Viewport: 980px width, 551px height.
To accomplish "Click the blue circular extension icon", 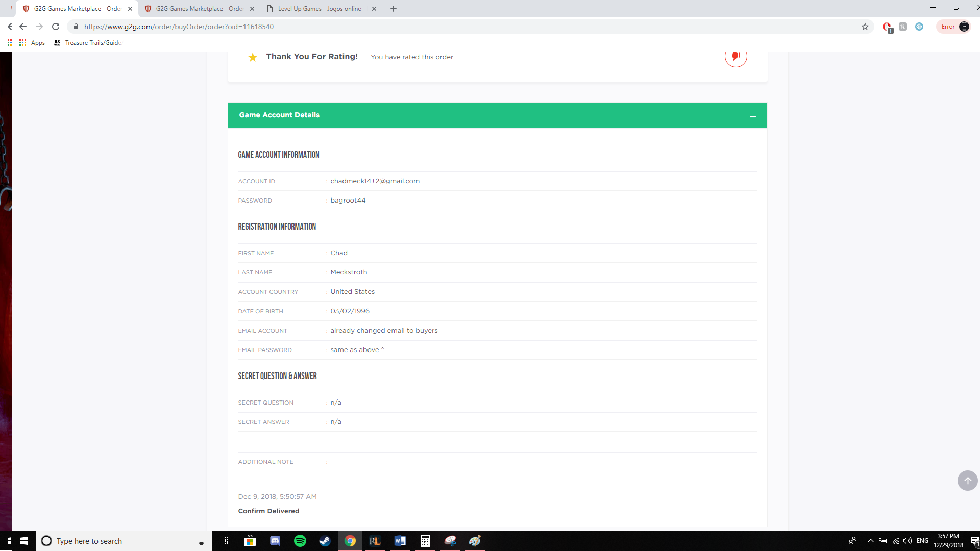I will click(919, 27).
